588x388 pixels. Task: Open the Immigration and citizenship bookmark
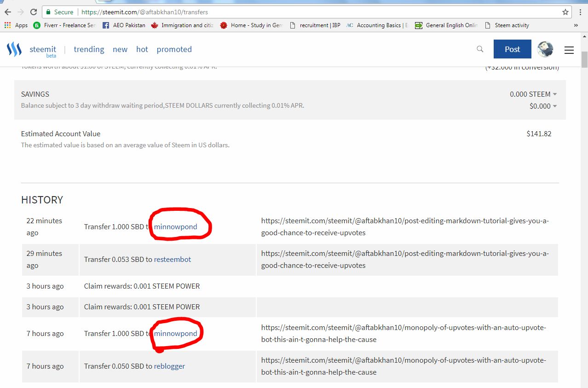[183, 25]
